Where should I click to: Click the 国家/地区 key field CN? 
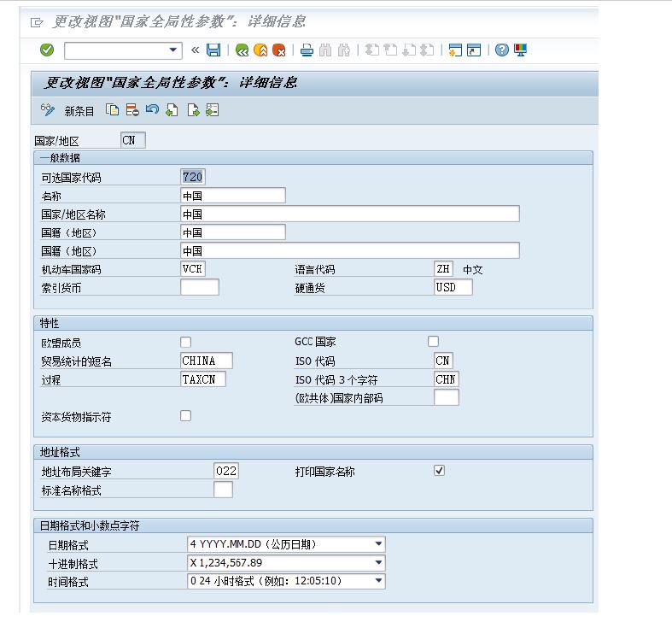(x=133, y=140)
